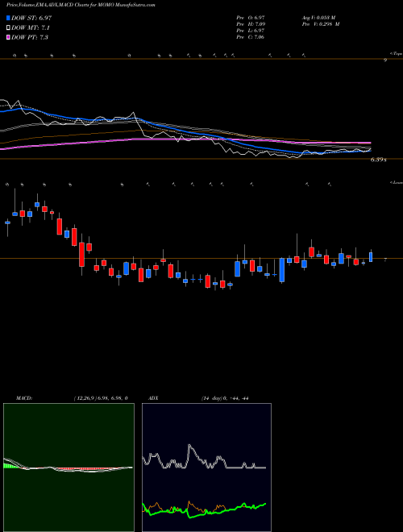The height and width of the screenshot is (532, 403).
Task: Click inside the green MACD chart panel
Action: point(69,468)
